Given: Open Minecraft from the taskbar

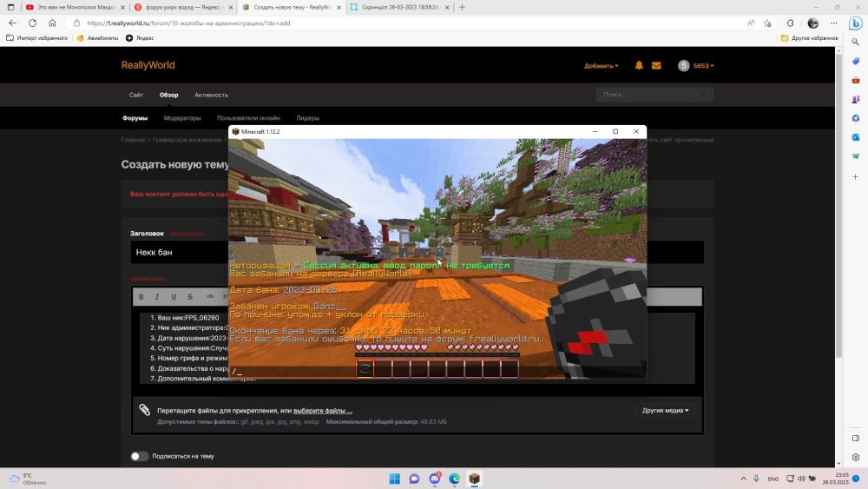Looking at the screenshot, I should (x=475, y=479).
